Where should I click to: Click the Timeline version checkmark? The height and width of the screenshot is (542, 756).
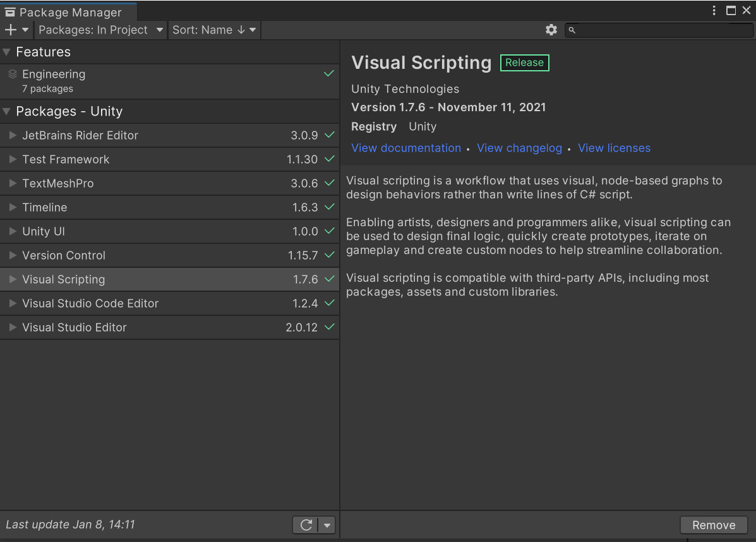pyautogui.click(x=328, y=207)
